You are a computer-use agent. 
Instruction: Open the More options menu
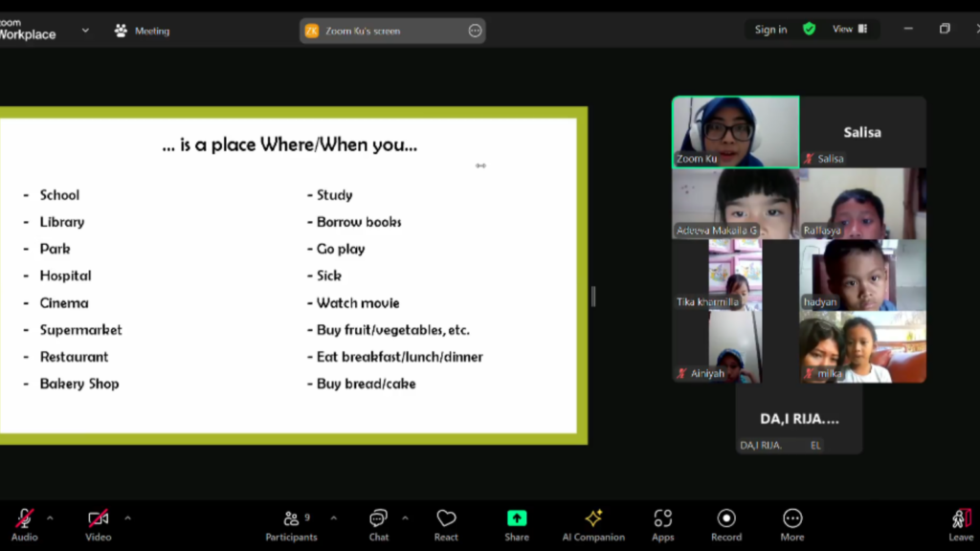coord(792,524)
